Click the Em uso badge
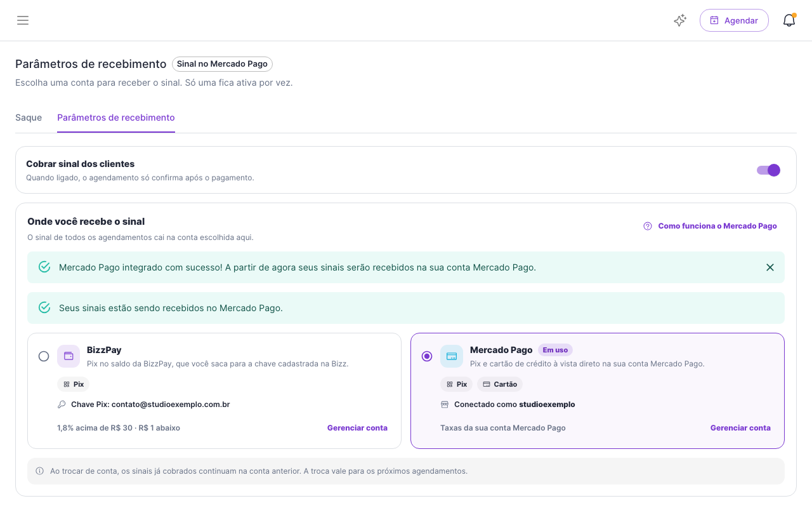The image size is (812, 508). [x=555, y=350]
